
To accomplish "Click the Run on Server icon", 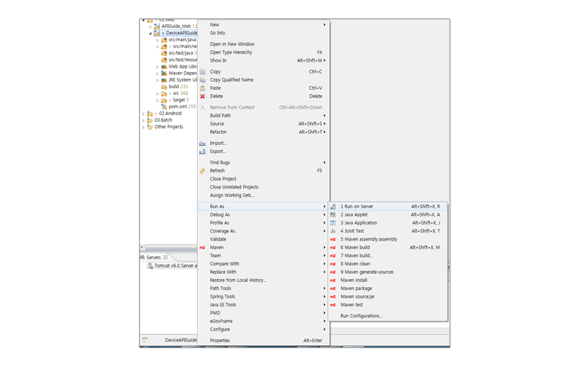I will point(333,207).
